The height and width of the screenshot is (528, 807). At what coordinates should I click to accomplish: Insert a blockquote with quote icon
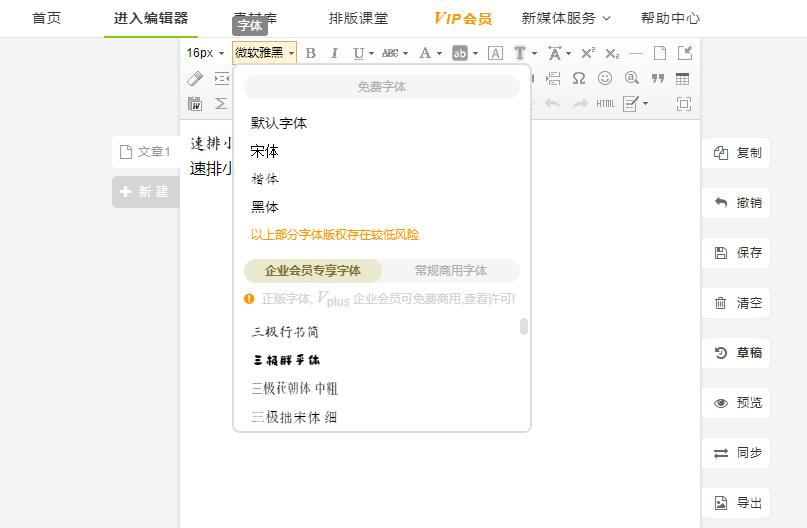[x=658, y=78]
